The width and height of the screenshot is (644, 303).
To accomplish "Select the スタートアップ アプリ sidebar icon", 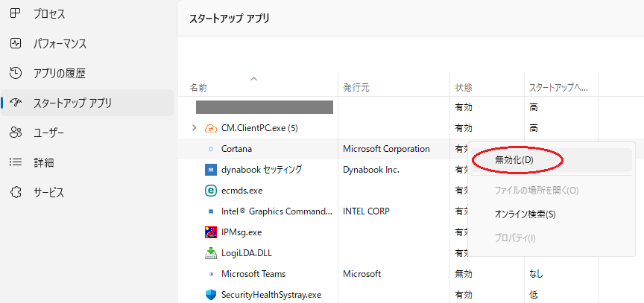I will click(15, 103).
